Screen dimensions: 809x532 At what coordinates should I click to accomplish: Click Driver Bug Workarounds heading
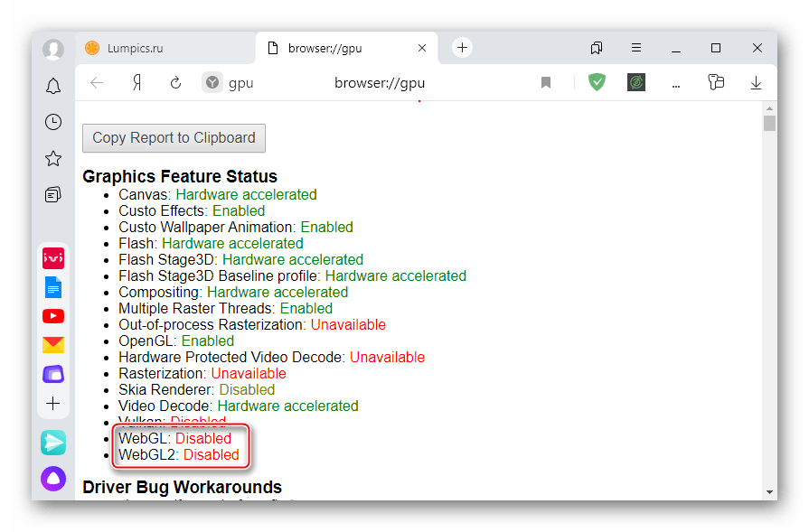tap(182, 487)
